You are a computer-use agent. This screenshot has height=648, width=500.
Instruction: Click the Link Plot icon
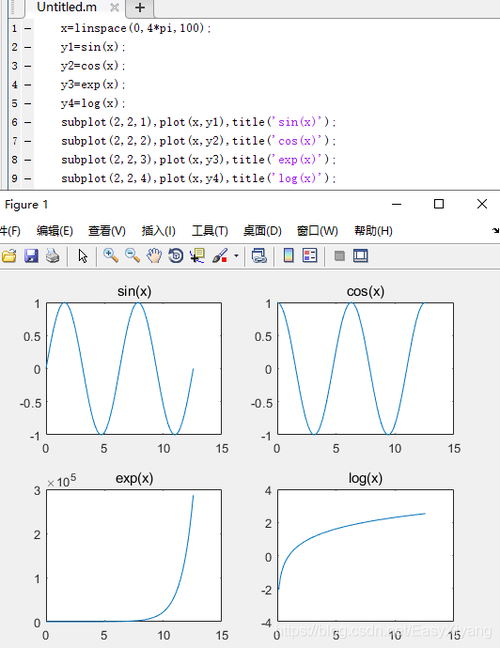pos(259,256)
